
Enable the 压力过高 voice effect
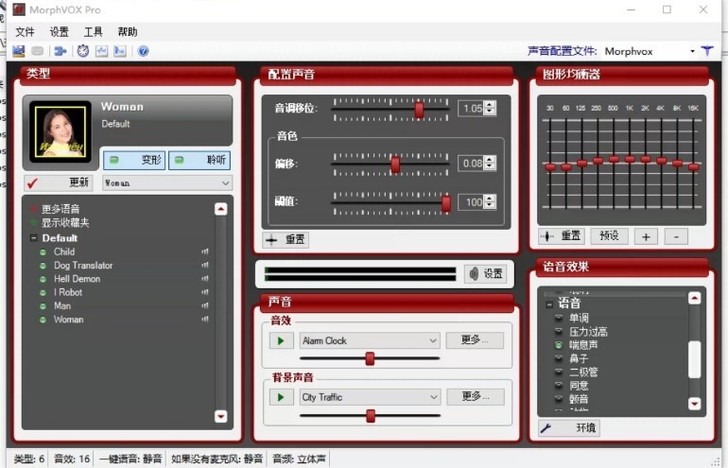click(559, 332)
